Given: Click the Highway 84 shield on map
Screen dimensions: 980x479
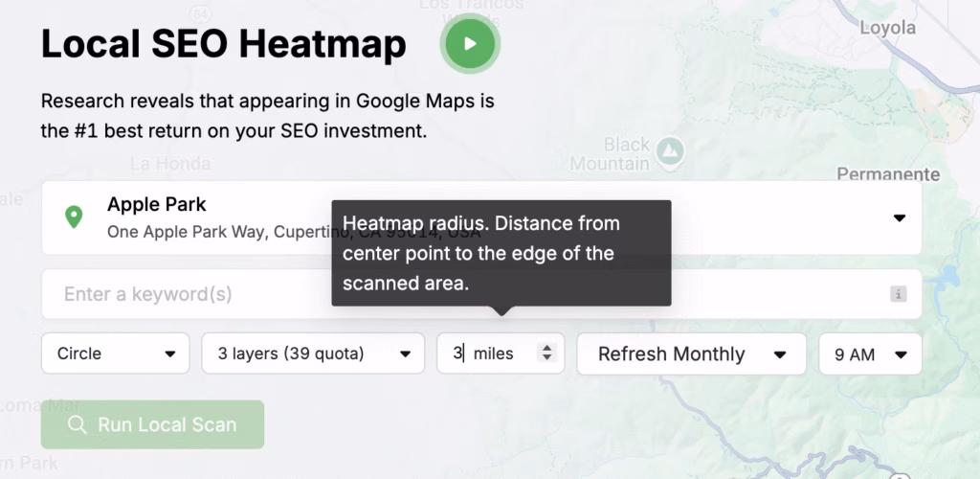Looking at the screenshot, I should point(200,12).
